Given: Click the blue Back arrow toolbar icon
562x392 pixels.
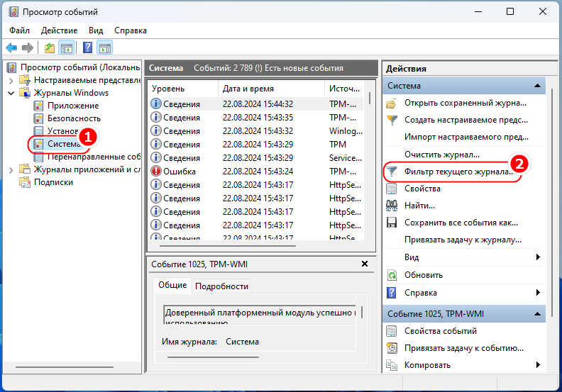Looking at the screenshot, I should [x=11, y=47].
